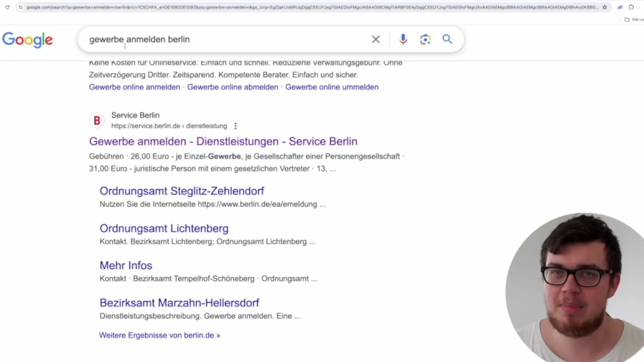Click the Service Berlin favicon
Viewport: 644px width, 362px height.
click(x=97, y=120)
